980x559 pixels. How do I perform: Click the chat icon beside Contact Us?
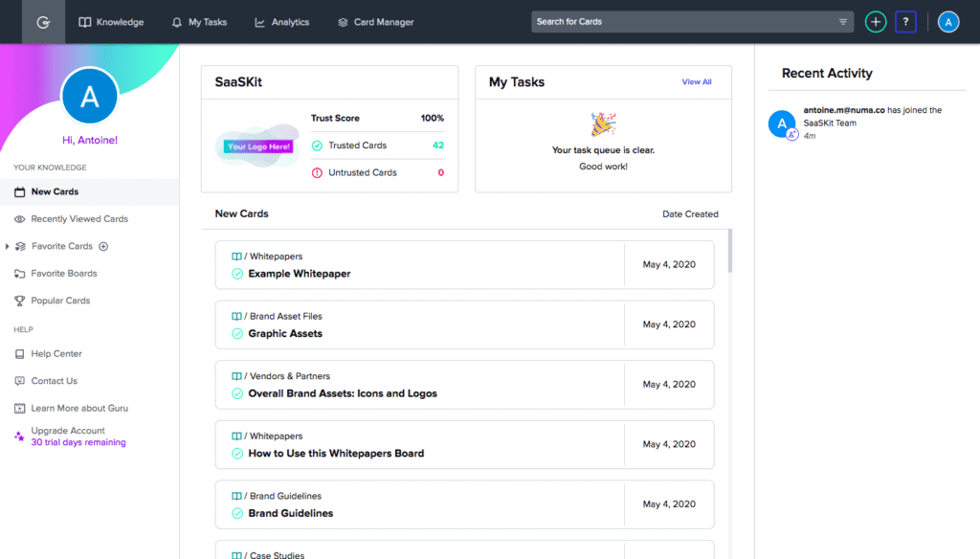(20, 381)
